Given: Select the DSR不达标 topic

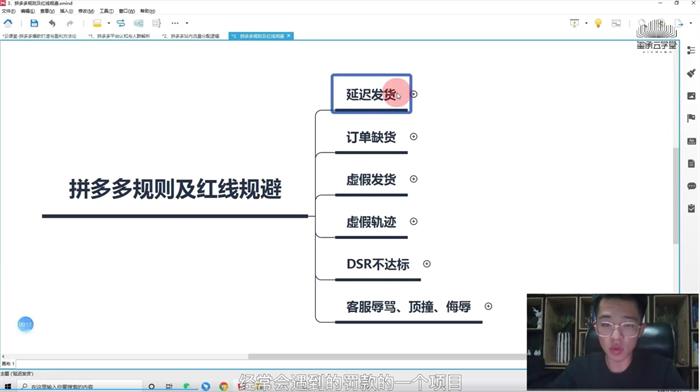Looking at the screenshot, I should pos(378,264).
